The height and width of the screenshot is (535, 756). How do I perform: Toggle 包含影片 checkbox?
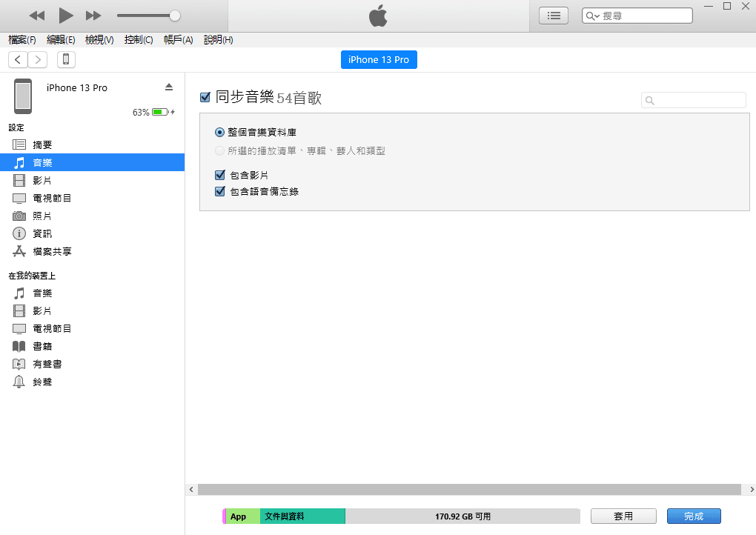pyautogui.click(x=220, y=175)
